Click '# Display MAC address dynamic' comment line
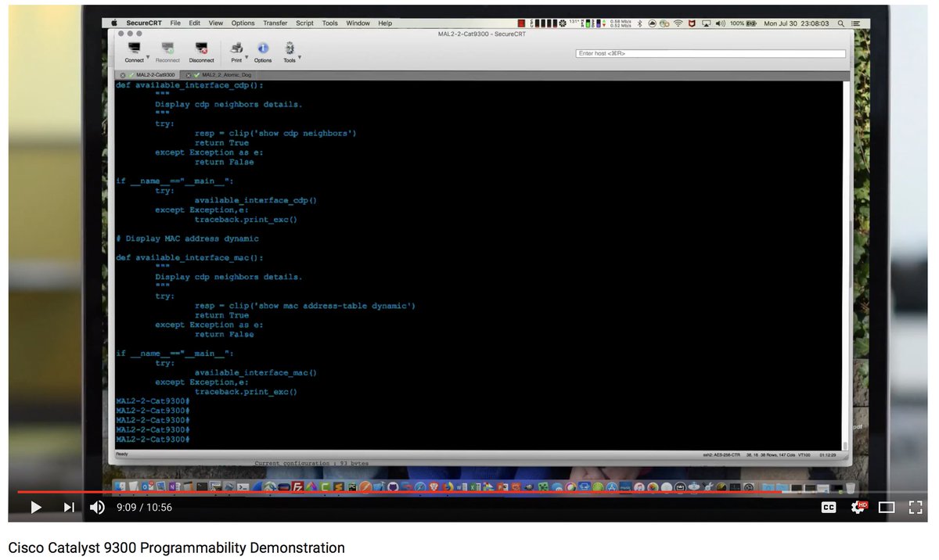Image resolution: width=939 pixels, height=560 pixels. 187,239
